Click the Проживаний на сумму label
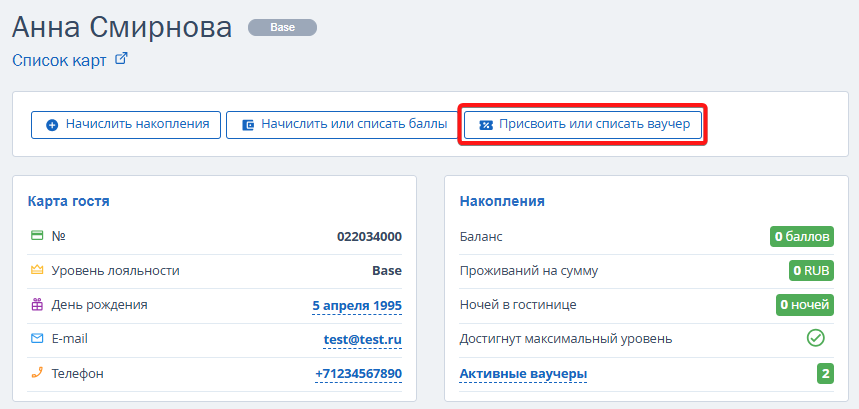This screenshot has height=409, width=859. click(x=529, y=271)
